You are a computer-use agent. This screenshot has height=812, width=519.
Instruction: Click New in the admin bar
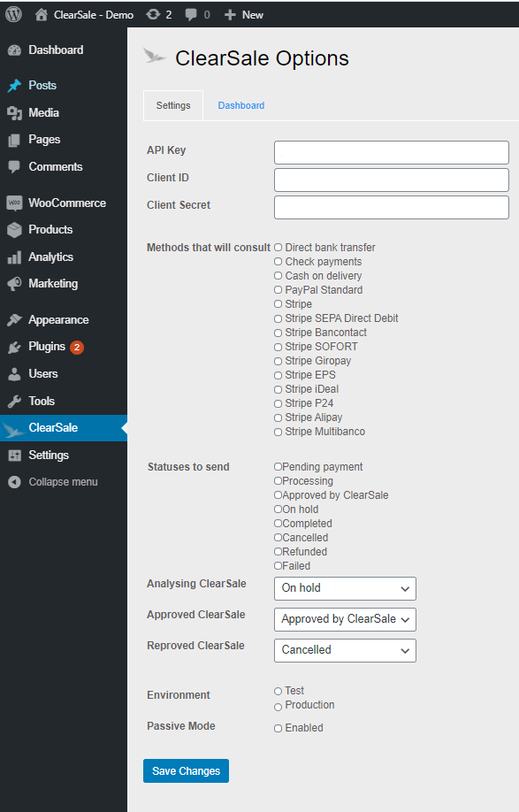click(x=253, y=15)
